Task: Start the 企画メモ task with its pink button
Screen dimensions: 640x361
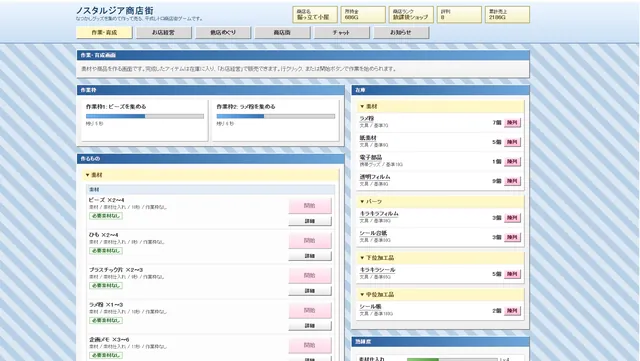Action: [x=310, y=345]
